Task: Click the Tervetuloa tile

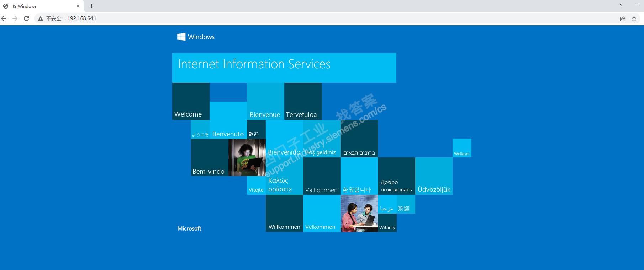Action: (303, 101)
